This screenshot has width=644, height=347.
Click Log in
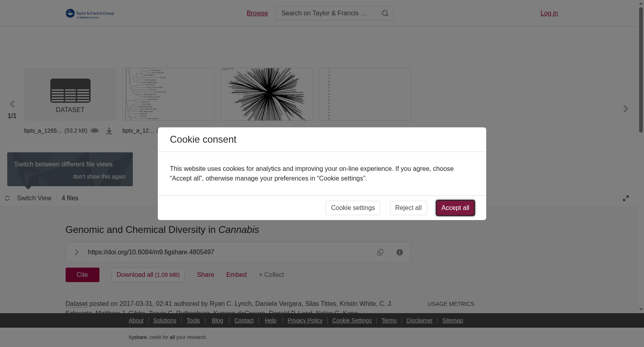[549, 13]
